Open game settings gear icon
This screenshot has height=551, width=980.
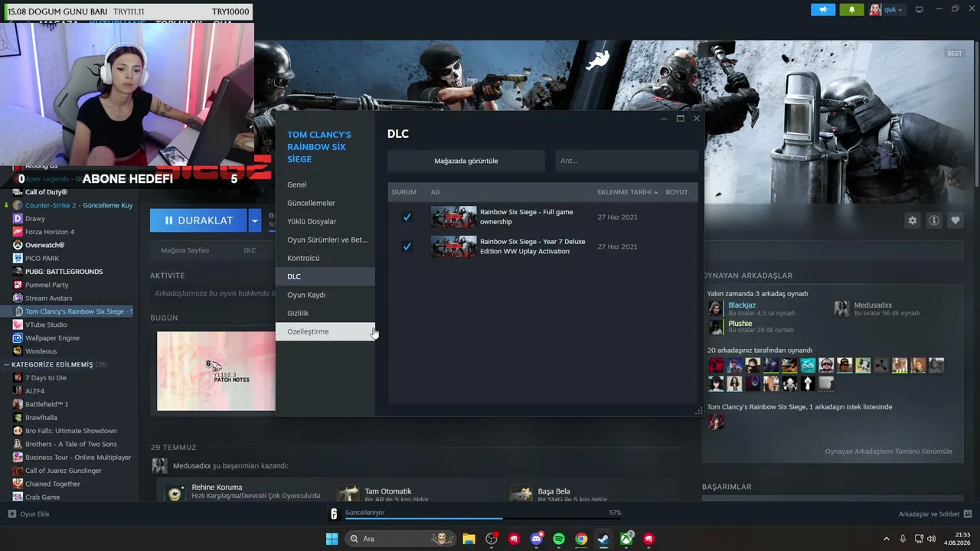pos(912,220)
